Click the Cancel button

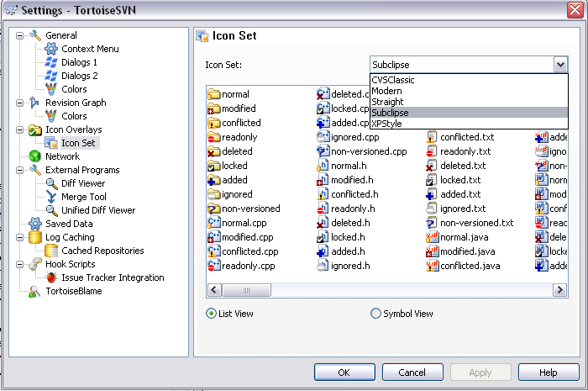point(412,373)
